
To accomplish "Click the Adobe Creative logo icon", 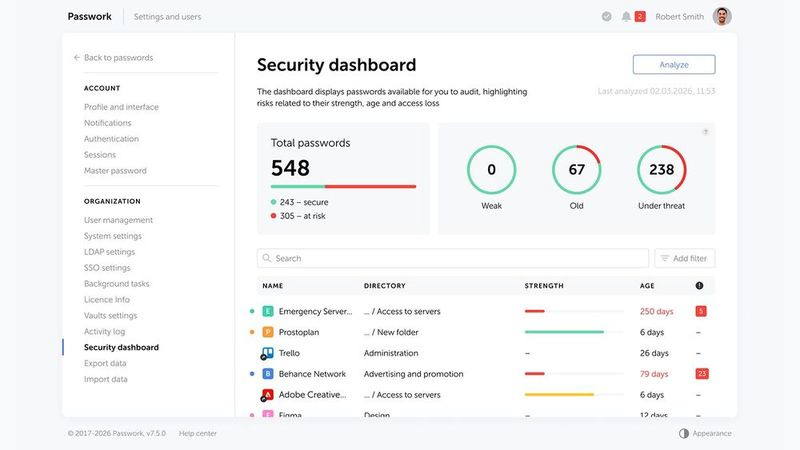I will pyautogui.click(x=267, y=395).
